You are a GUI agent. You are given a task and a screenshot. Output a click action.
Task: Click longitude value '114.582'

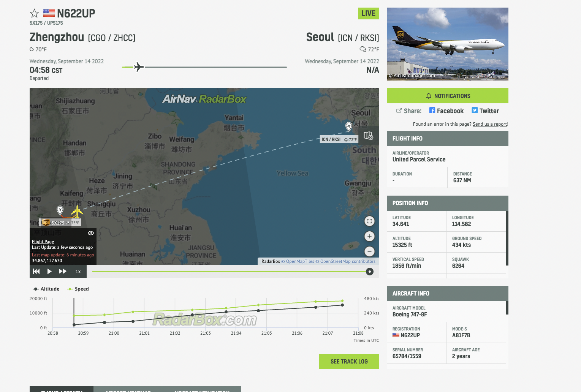(x=461, y=224)
